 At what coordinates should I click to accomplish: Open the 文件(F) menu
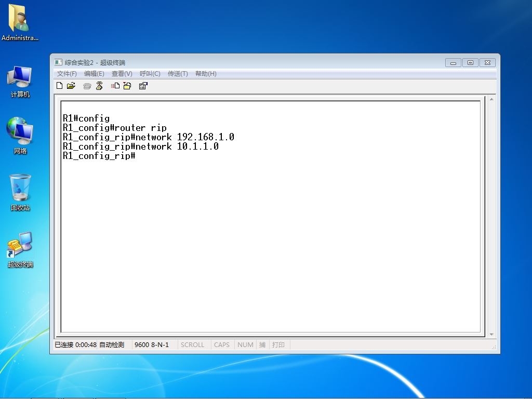[67, 74]
